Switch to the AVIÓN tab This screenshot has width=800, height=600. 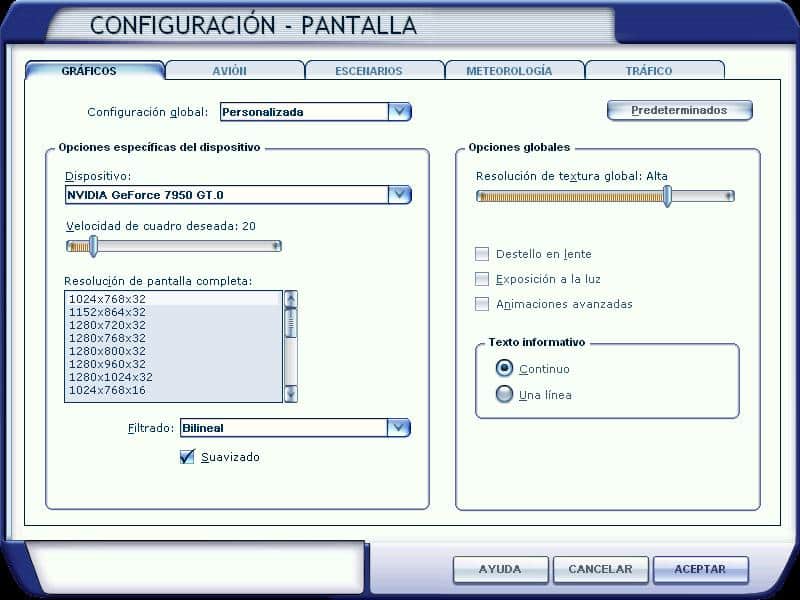click(x=235, y=71)
